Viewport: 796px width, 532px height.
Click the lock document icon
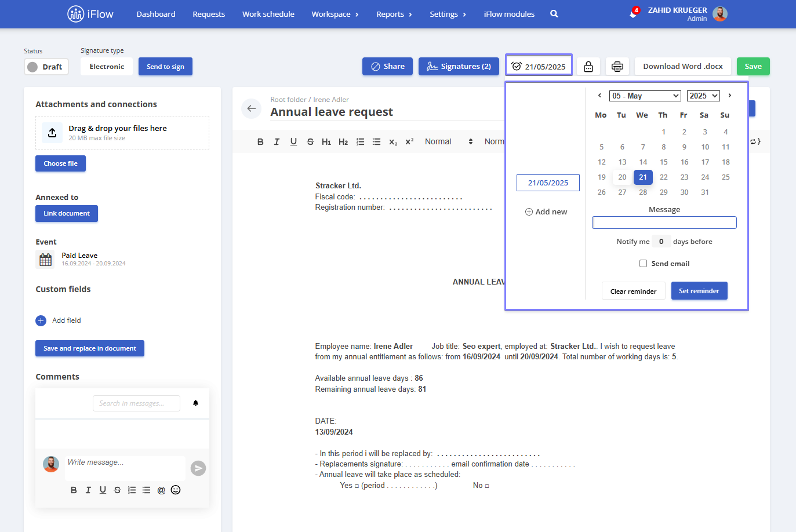tap(588, 67)
